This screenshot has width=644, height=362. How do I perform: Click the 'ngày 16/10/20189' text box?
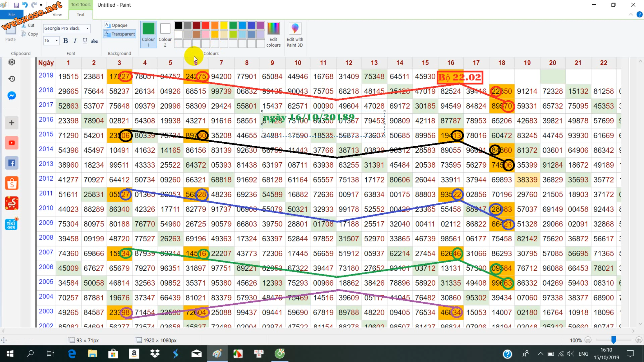(x=323, y=124)
